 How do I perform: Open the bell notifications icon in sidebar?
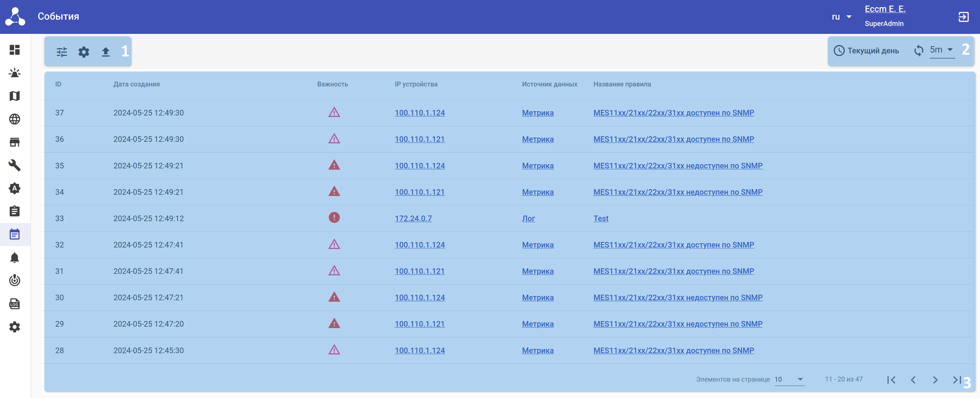14,258
